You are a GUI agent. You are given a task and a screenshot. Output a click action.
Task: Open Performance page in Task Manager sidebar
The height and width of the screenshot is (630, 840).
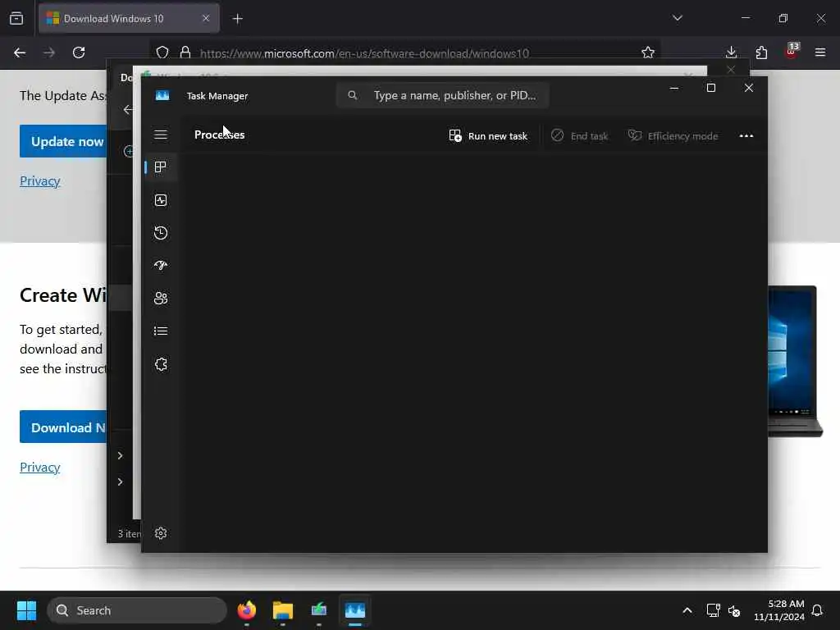[161, 200]
